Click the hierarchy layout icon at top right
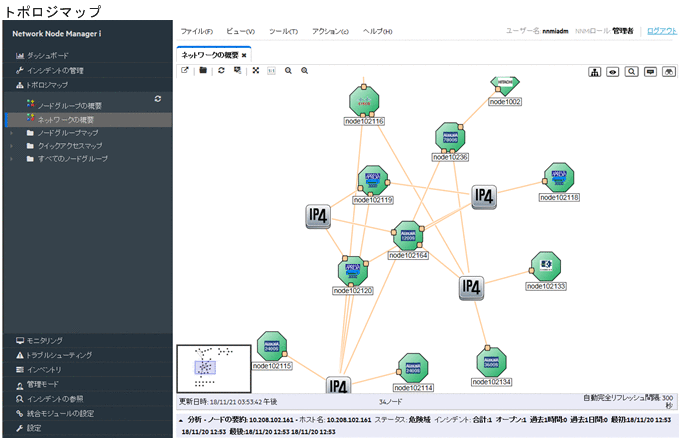Screen dimensions: 685x441 tap(595, 72)
